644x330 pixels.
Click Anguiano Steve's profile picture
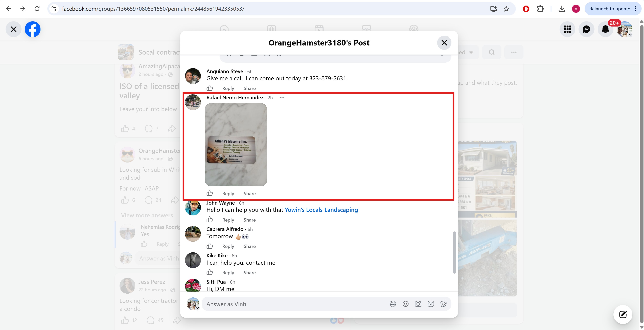[x=193, y=76]
